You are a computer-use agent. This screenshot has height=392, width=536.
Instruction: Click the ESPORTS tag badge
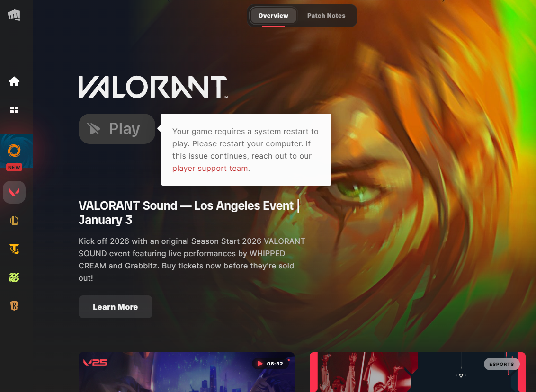tap(501, 365)
